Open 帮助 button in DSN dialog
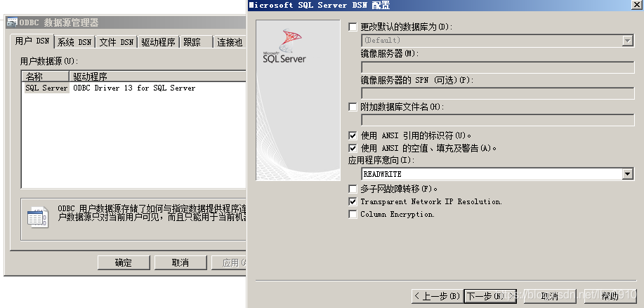644x308 pixels. pyautogui.click(x=610, y=296)
